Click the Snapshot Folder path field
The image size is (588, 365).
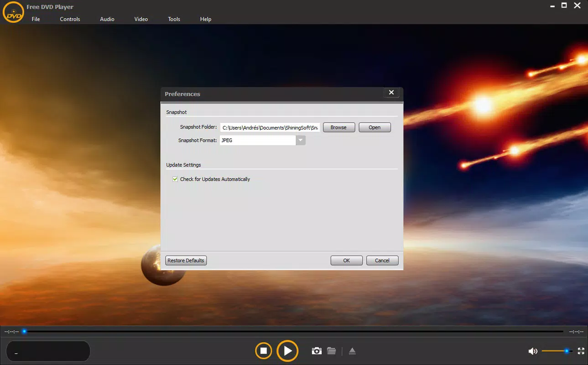pos(270,127)
